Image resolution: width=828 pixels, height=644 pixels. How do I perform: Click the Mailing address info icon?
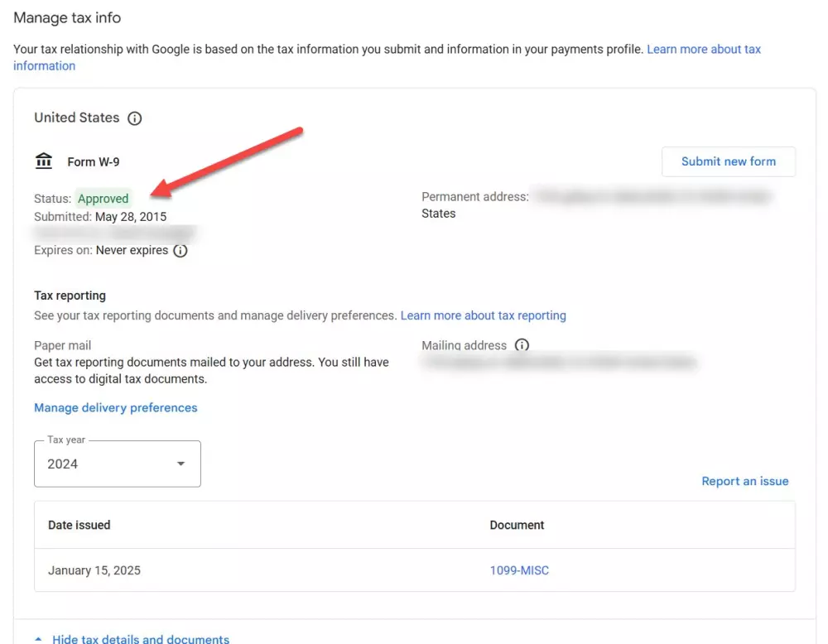[x=522, y=345]
